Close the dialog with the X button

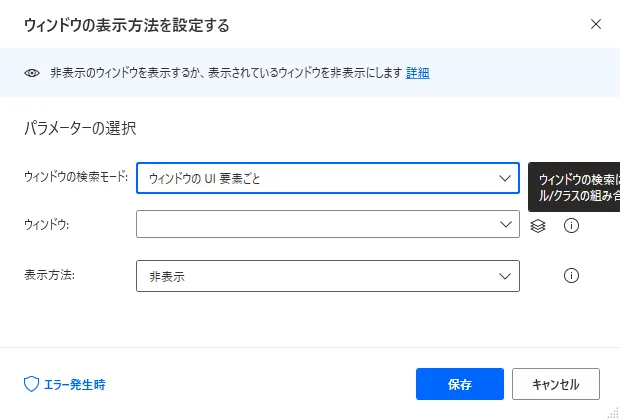pyautogui.click(x=596, y=24)
